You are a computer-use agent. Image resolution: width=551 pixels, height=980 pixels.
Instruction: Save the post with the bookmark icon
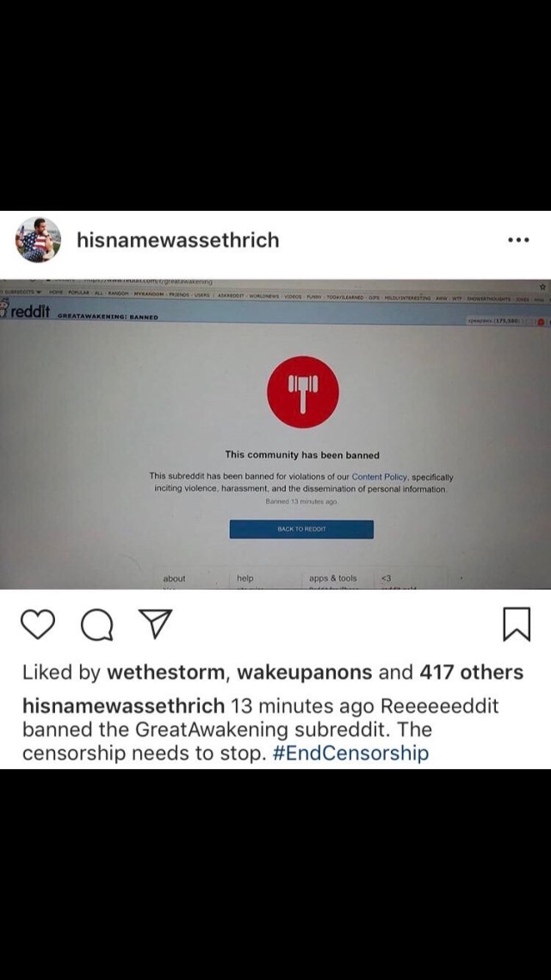point(517,624)
